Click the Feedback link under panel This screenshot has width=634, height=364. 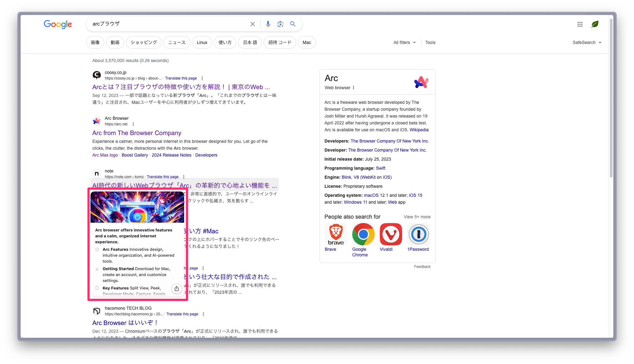[x=422, y=267]
